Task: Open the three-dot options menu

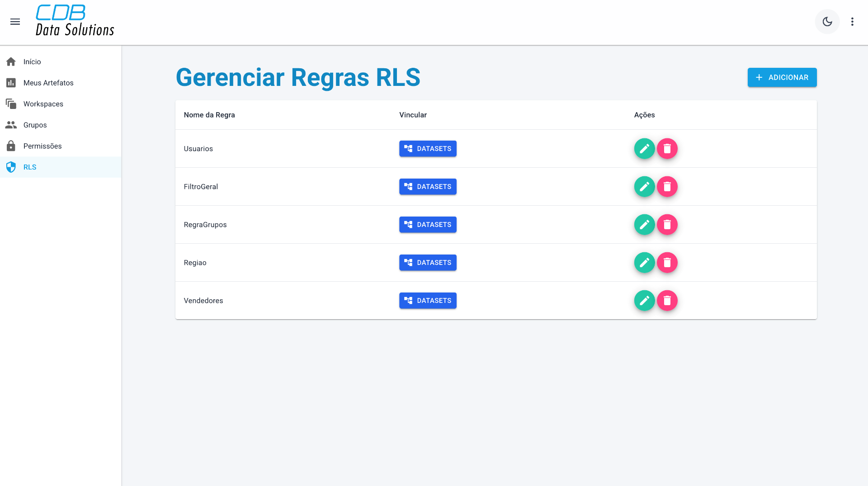Action: point(852,22)
